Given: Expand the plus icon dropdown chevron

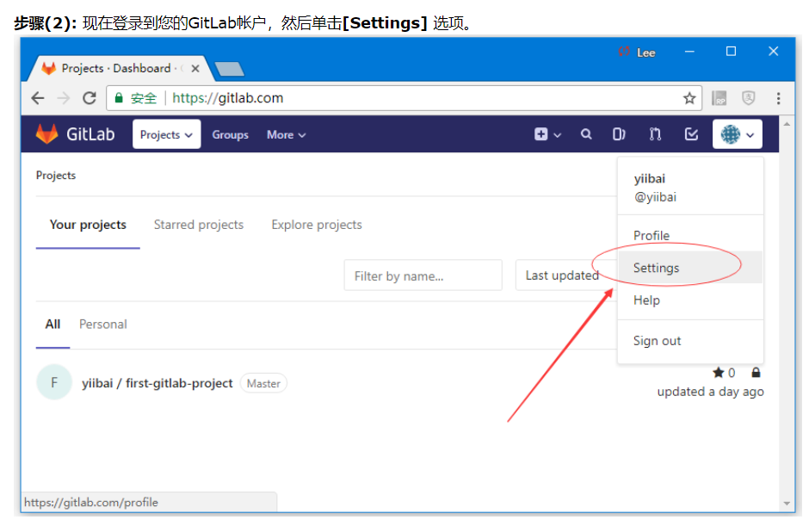Looking at the screenshot, I should 557,135.
